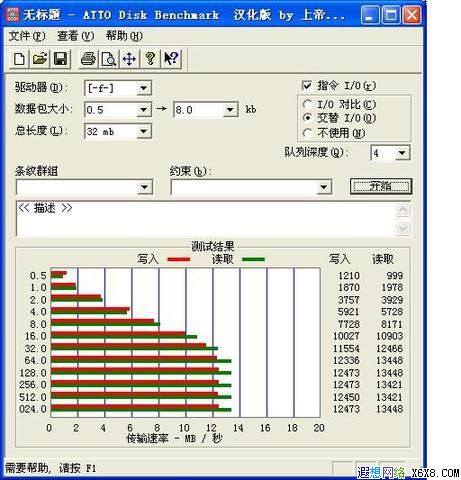Select the 不使用 radio option
Viewport: 461px width, 480px height.
pos(307,133)
